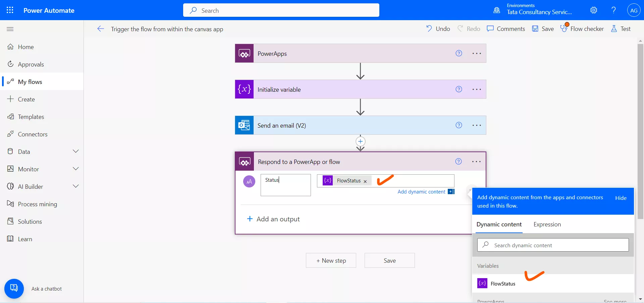Click Save in the top command bar

[x=543, y=29]
